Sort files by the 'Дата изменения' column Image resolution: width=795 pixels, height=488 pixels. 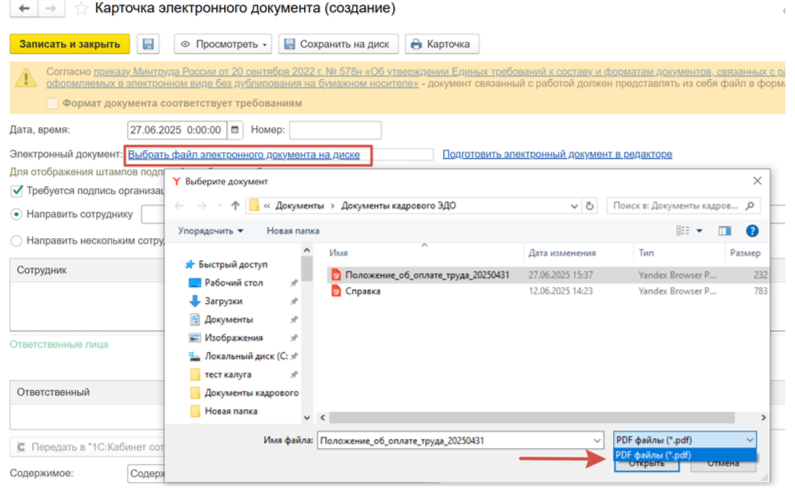click(x=562, y=254)
